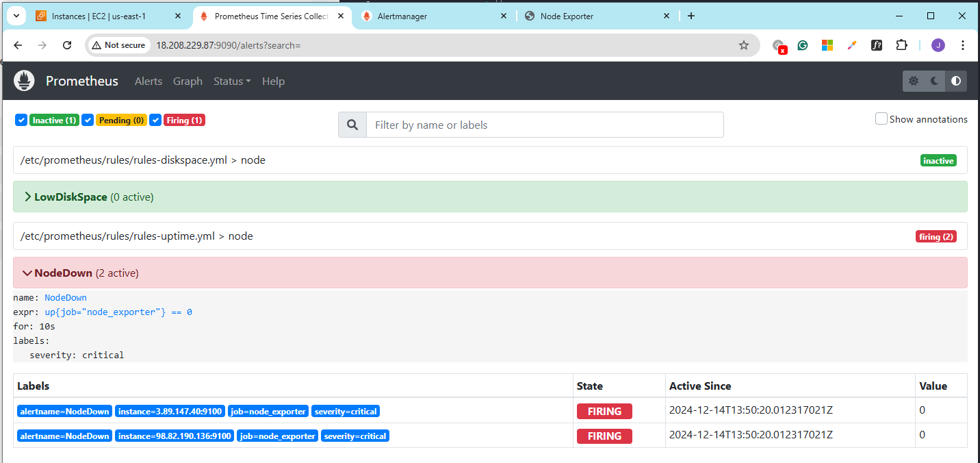Click alertname=NodeDown badge in 3.89.147.40 row
The height and width of the screenshot is (463, 980).
coord(64,411)
